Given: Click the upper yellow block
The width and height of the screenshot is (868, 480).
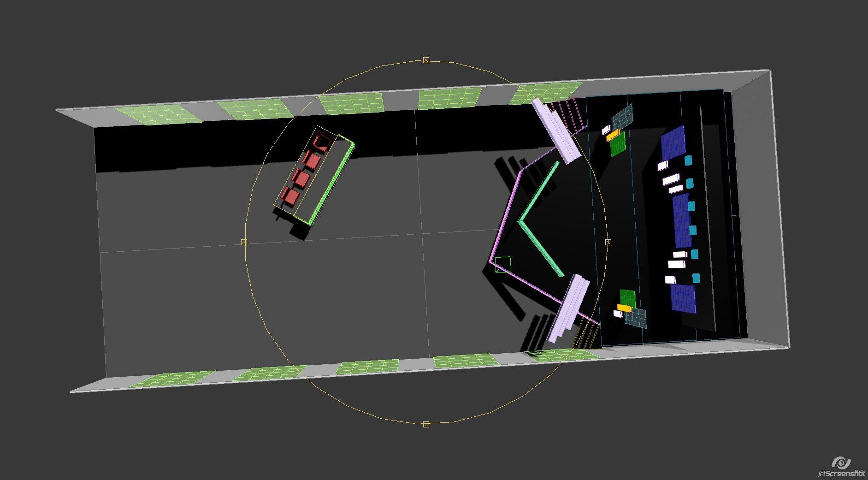Looking at the screenshot, I should pyautogui.click(x=613, y=135).
